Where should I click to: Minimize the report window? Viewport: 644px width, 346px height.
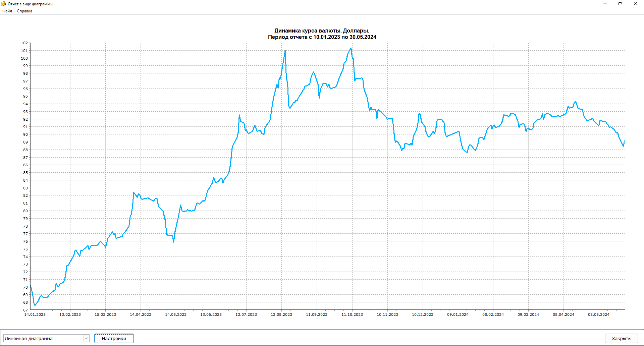(x=605, y=4)
